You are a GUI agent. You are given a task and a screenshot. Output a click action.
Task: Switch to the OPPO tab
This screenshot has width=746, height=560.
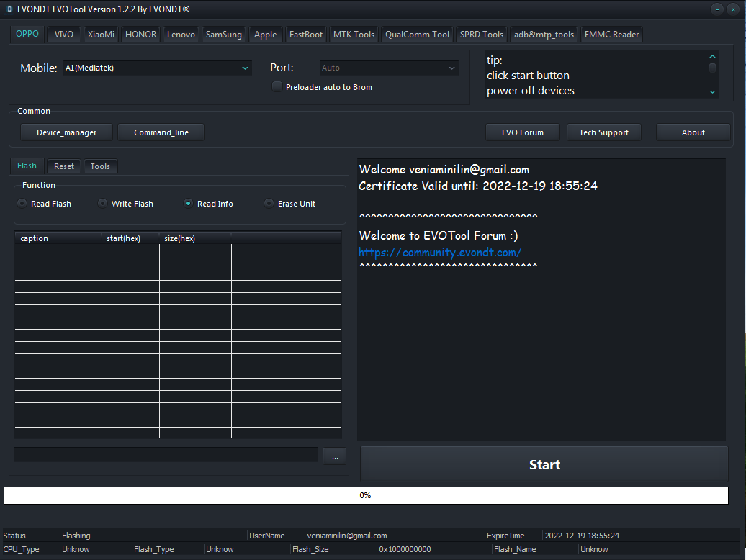pyautogui.click(x=27, y=34)
